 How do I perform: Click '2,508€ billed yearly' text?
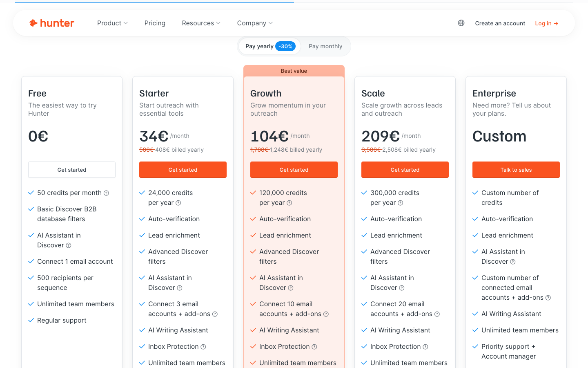point(409,150)
